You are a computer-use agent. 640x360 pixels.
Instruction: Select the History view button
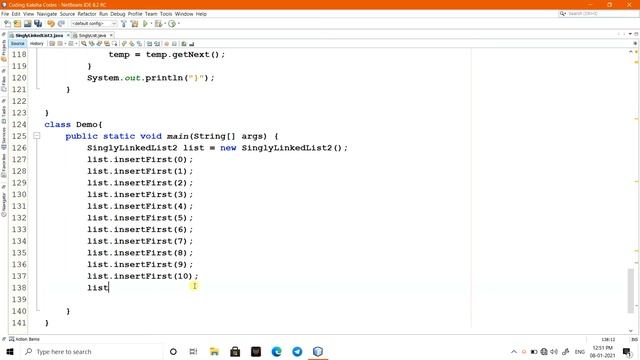(x=36, y=44)
